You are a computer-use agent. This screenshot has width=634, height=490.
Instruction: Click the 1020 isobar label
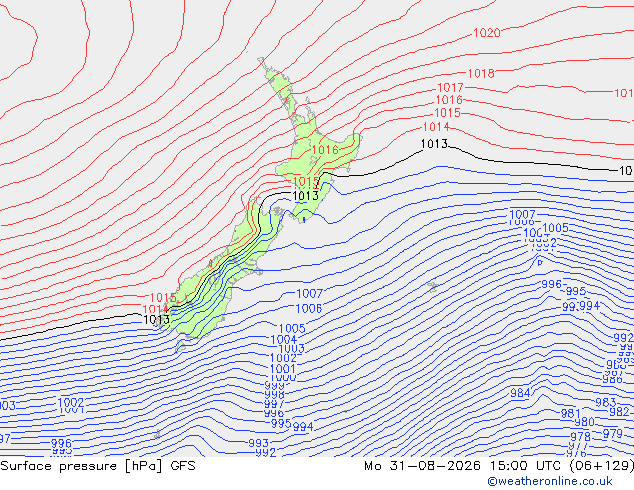pyautogui.click(x=487, y=33)
